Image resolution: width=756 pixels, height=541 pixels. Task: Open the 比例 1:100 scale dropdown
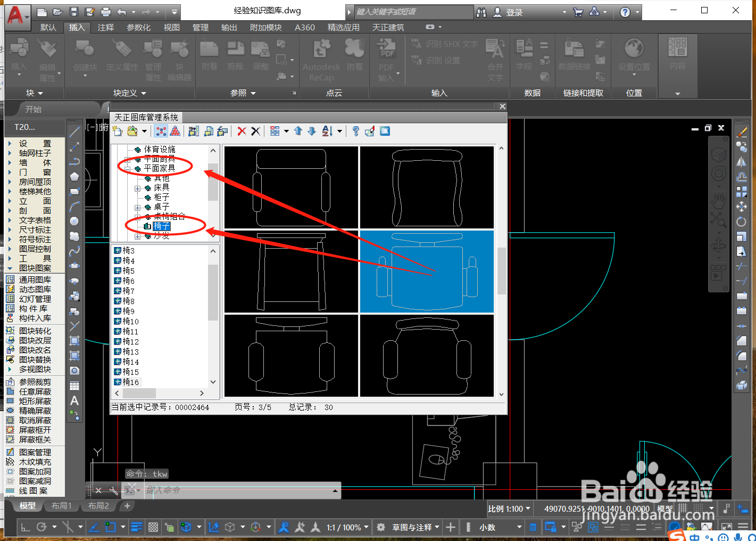point(509,509)
